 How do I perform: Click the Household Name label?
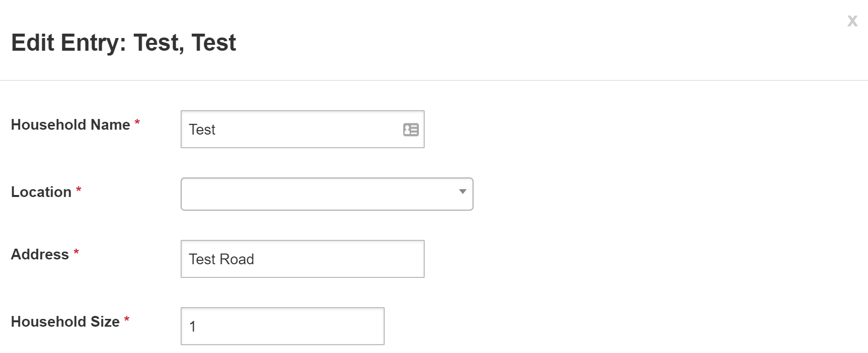[70, 125]
